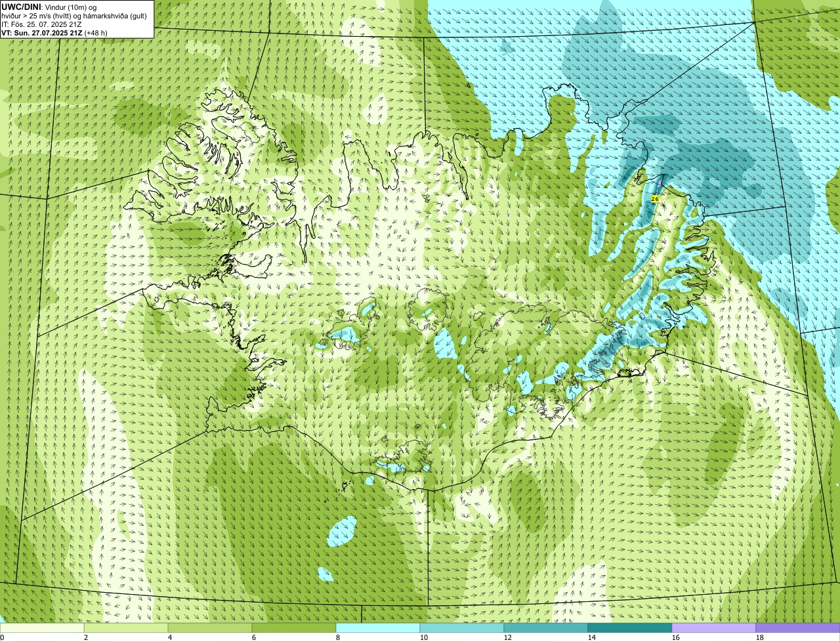Click the legend scale label '6'
The image size is (840, 642).
pyautogui.click(x=254, y=637)
